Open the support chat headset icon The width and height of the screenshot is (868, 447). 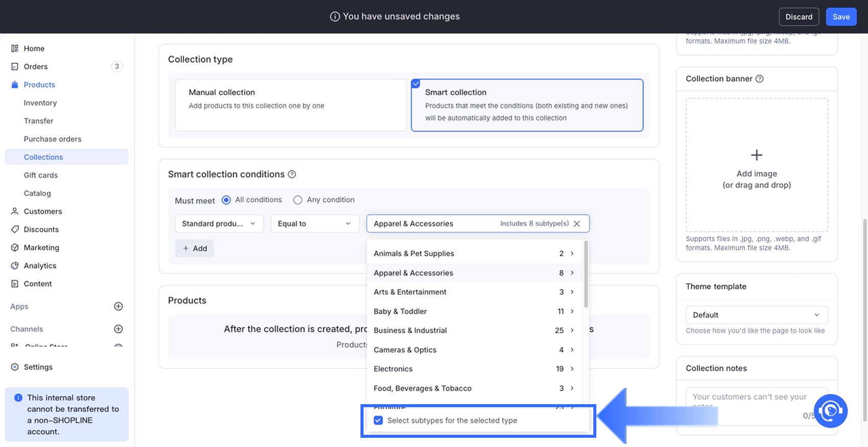tap(831, 411)
